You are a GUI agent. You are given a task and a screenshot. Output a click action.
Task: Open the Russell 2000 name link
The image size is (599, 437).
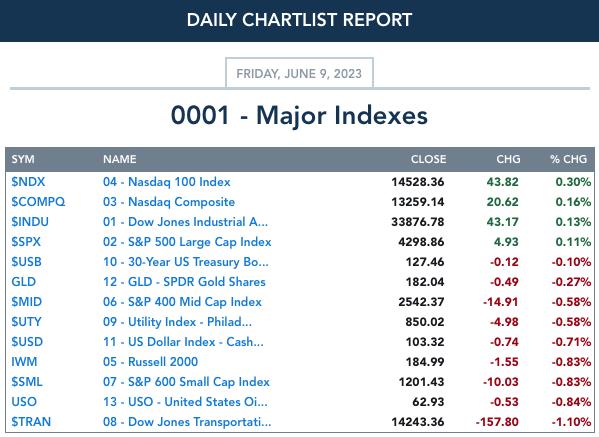(151, 362)
